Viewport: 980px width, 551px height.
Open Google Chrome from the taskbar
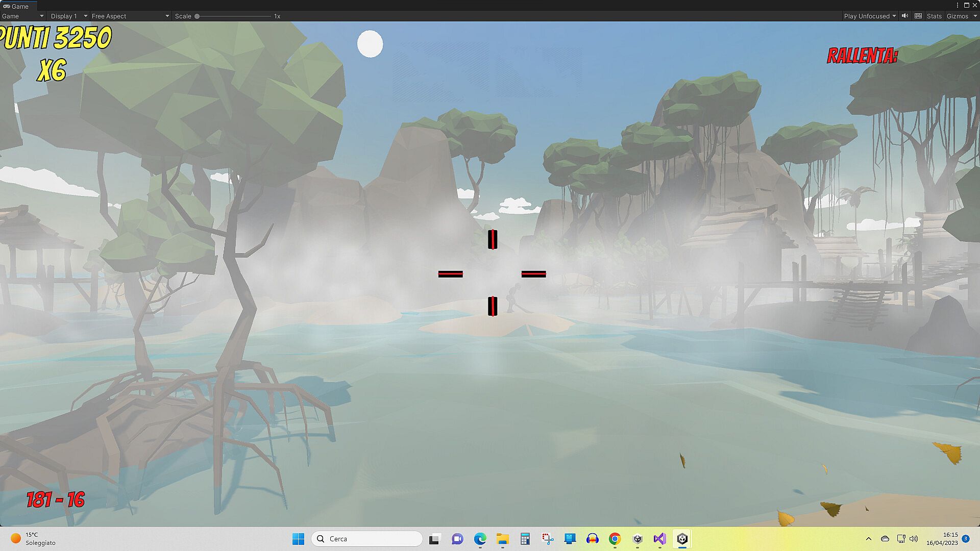coord(615,539)
